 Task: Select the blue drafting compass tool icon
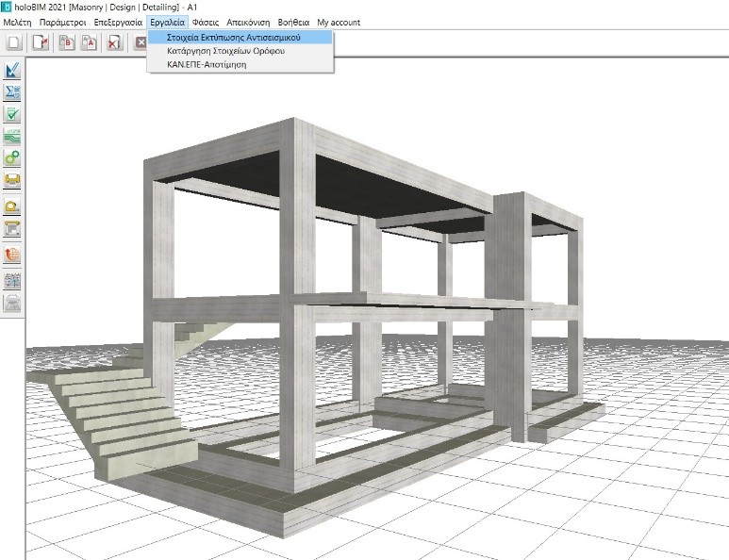click(12, 70)
